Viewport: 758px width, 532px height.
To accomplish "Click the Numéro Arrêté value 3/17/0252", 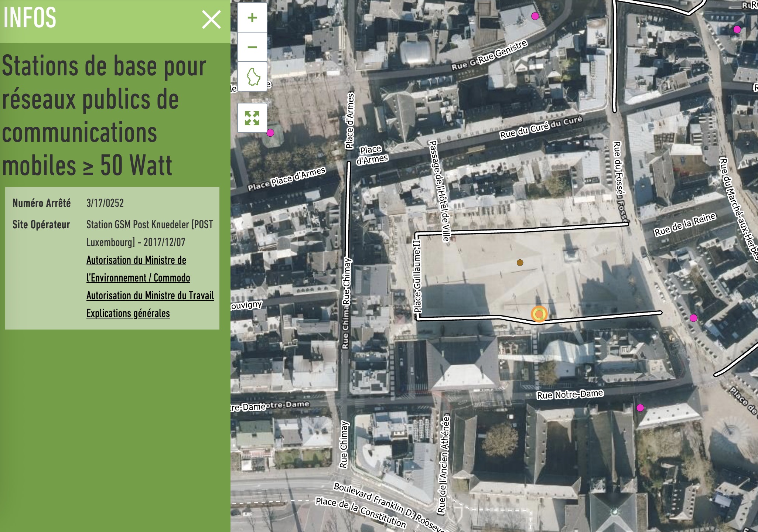I will point(105,203).
